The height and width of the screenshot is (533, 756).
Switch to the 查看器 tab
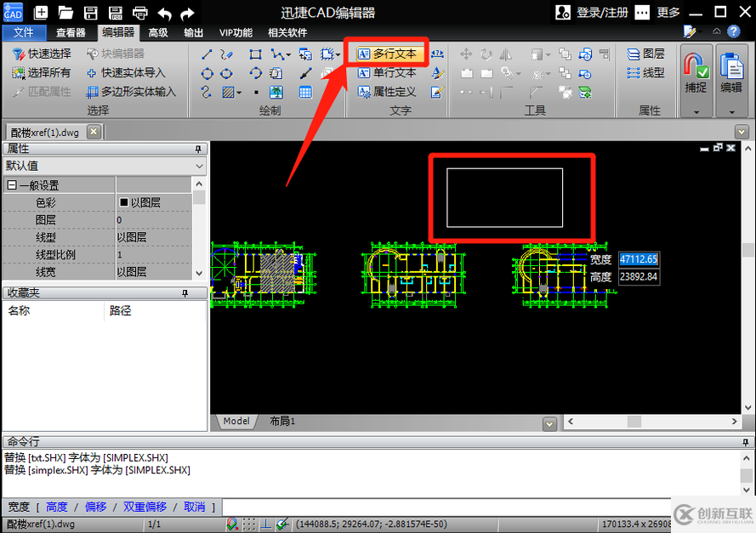[71, 33]
